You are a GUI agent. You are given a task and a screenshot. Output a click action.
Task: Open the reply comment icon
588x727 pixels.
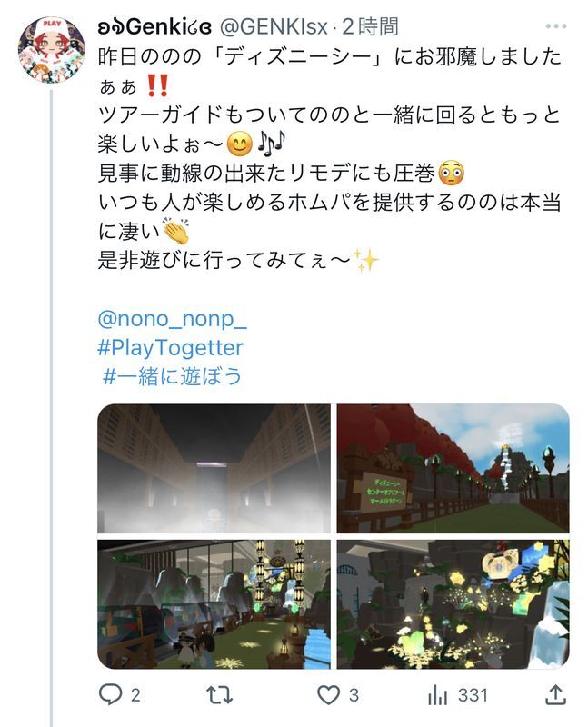click(110, 694)
